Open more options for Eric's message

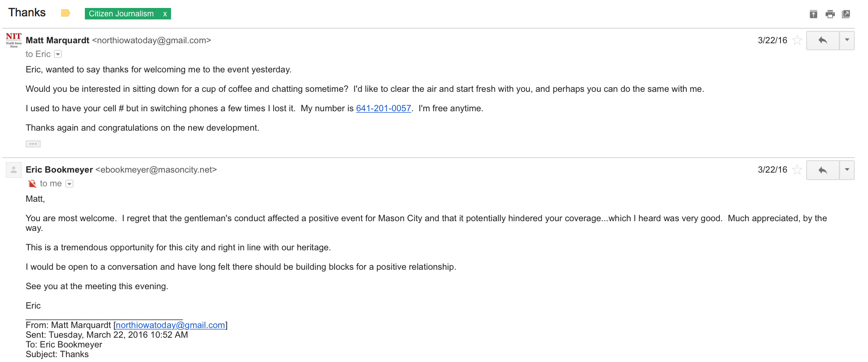pos(847,170)
